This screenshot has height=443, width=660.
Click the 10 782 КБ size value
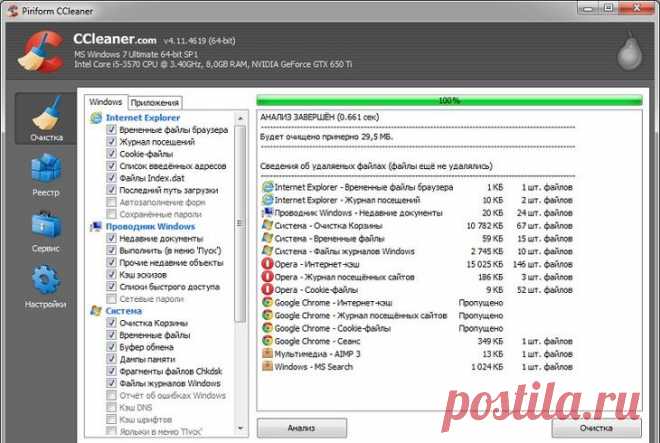click(484, 226)
